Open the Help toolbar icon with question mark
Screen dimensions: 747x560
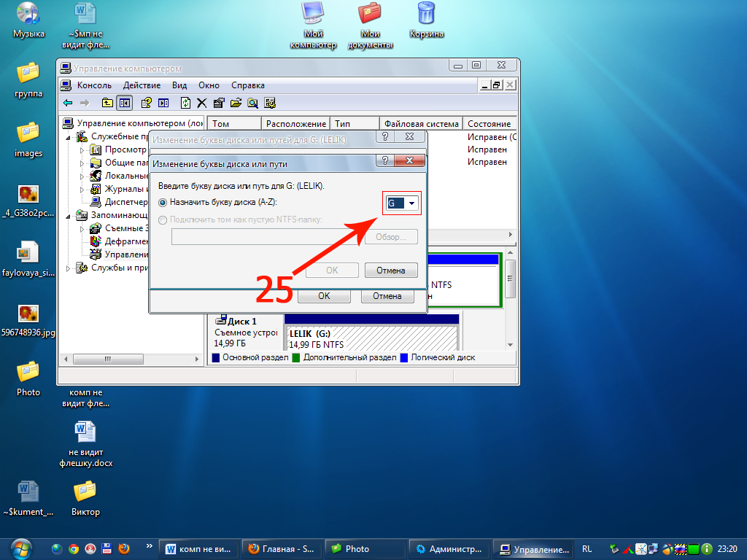click(x=147, y=103)
